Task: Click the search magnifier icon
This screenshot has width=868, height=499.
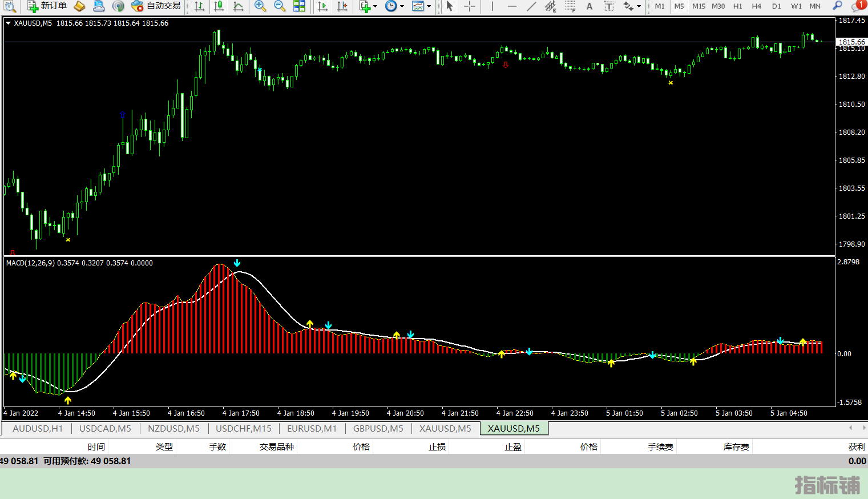Action: [x=837, y=6]
